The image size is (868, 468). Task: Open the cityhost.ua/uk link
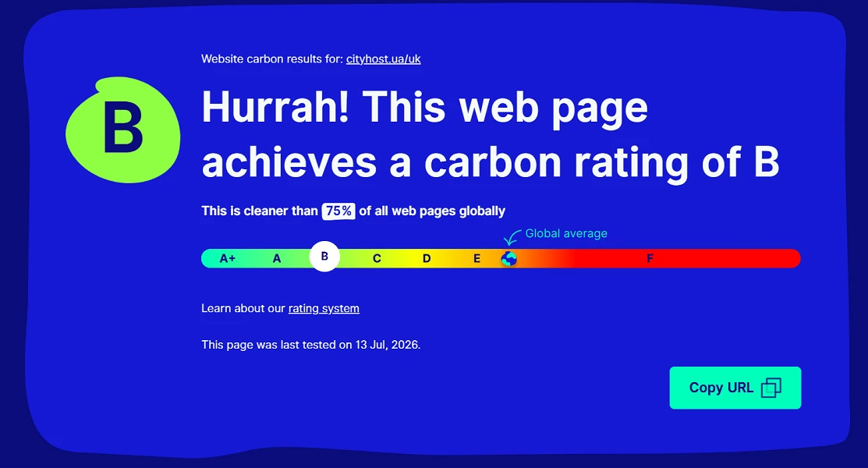click(383, 59)
